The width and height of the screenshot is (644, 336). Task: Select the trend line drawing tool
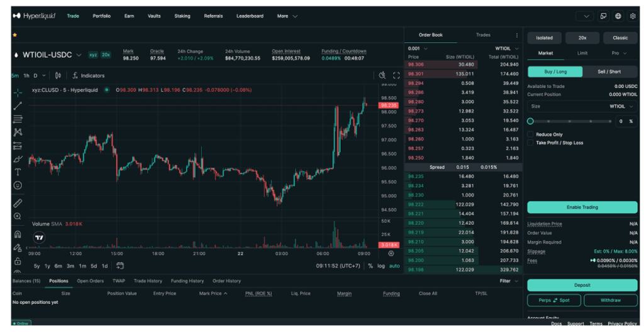tap(18, 106)
